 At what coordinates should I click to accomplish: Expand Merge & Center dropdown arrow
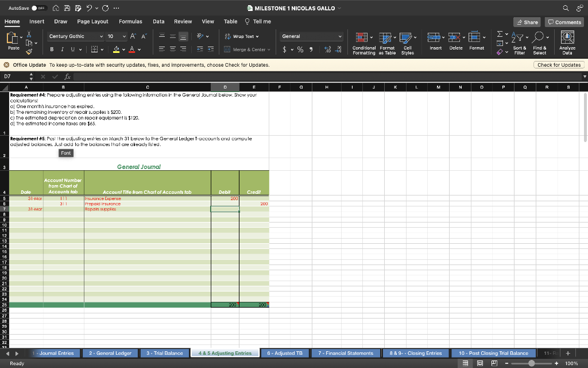tap(269, 49)
